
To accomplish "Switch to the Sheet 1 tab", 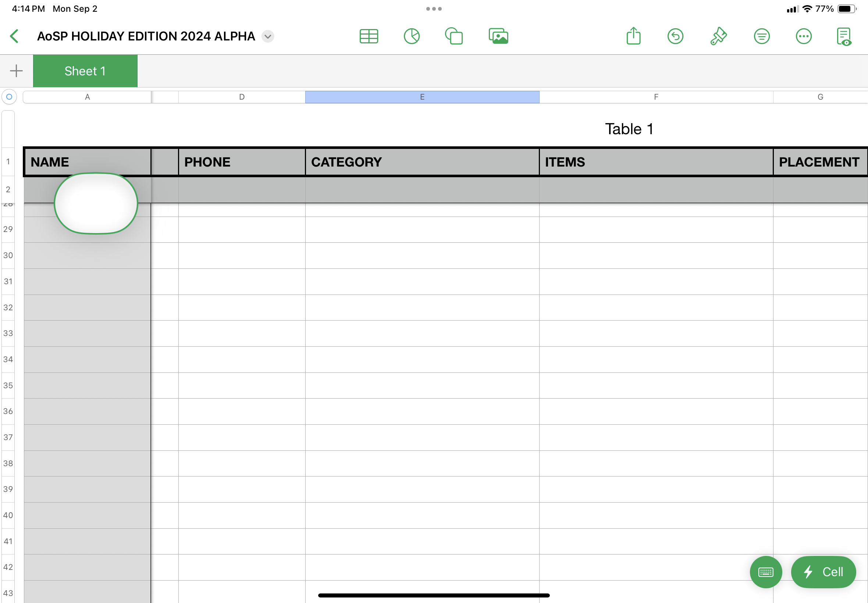I will pyautogui.click(x=85, y=71).
